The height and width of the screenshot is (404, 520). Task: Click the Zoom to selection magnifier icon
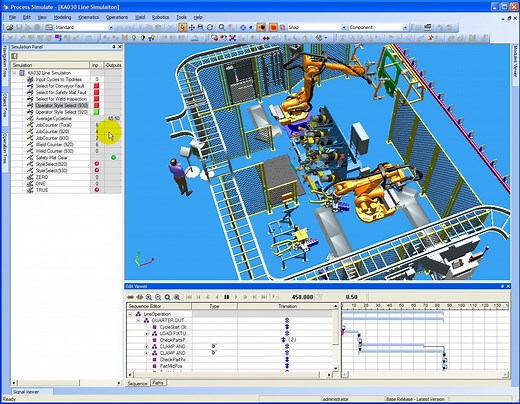click(x=222, y=27)
